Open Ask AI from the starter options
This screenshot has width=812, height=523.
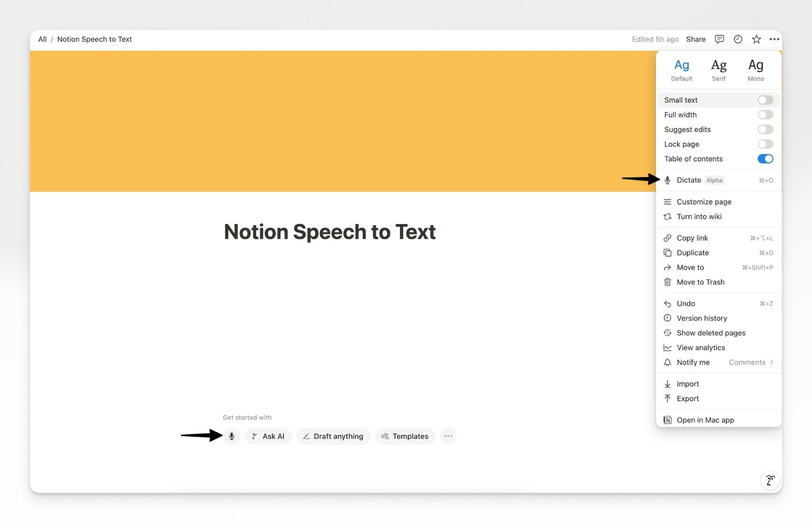coord(268,436)
